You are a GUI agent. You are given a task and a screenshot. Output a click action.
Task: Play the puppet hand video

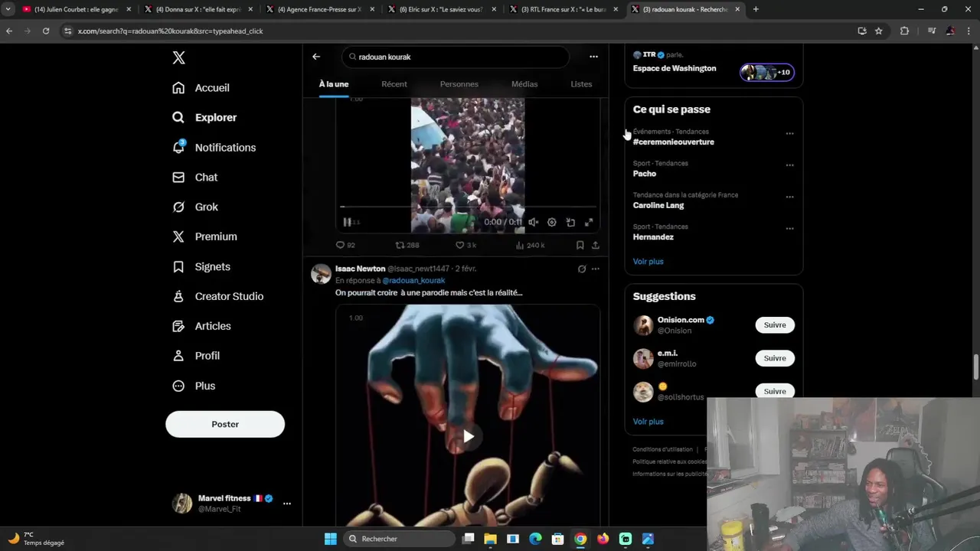(468, 437)
